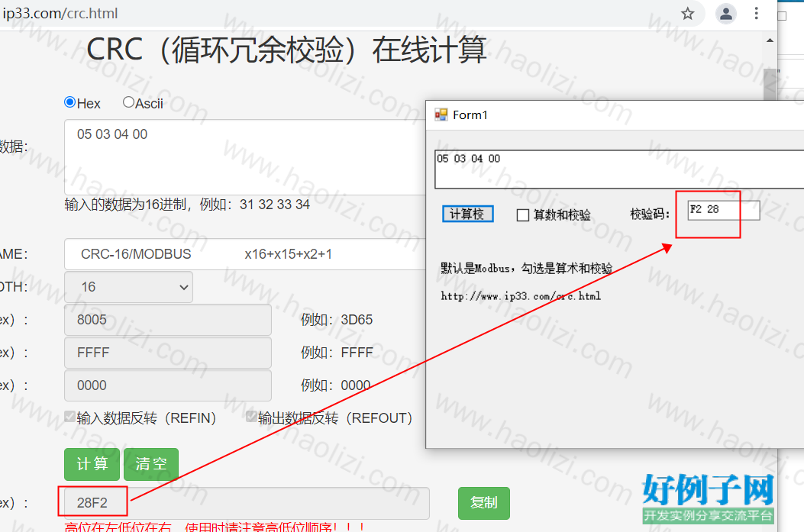Click the Form1 title bar text
The width and height of the screenshot is (804, 532).
click(470, 114)
